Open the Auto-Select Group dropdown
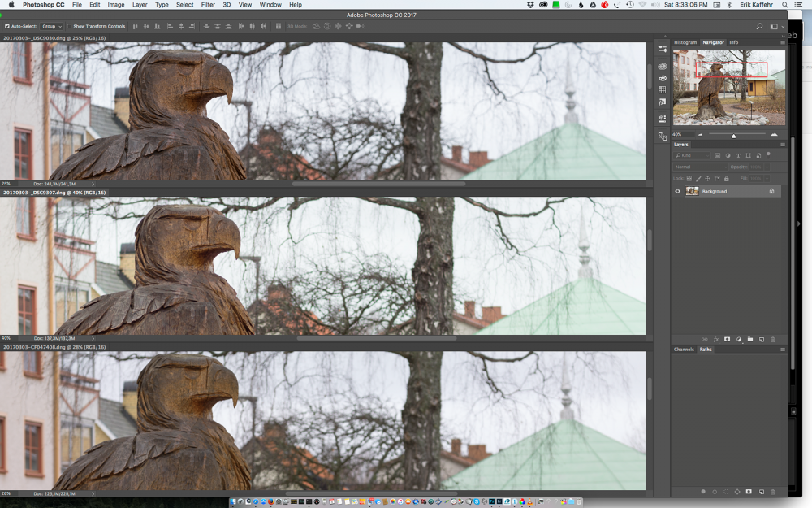812x508 pixels. pyautogui.click(x=52, y=26)
